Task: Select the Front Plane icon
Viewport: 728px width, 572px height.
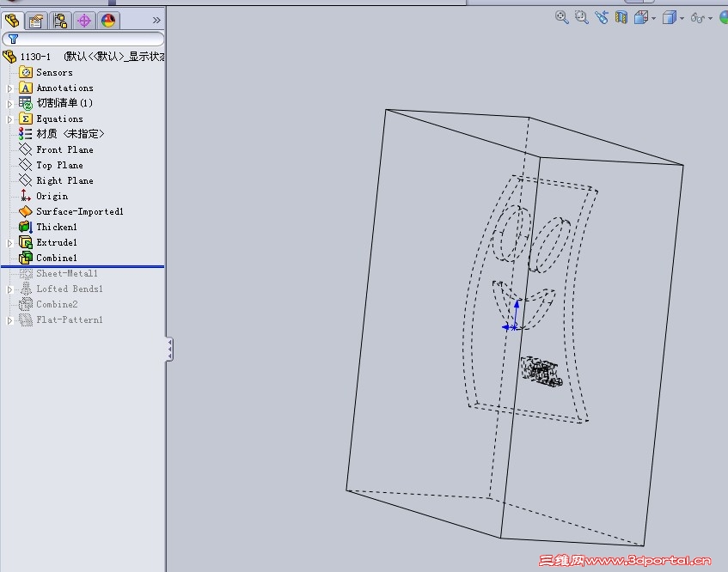Action: [x=25, y=149]
